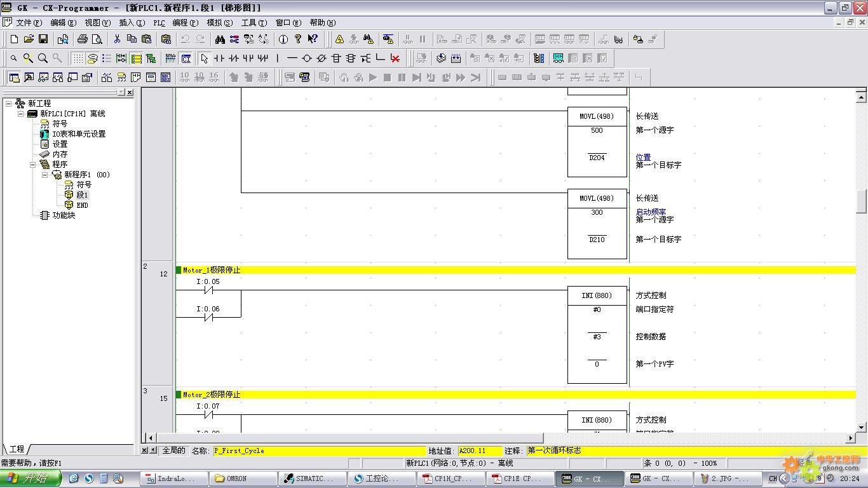
Task: Click the horizontal scrollbar thumb
Action: [349, 438]
